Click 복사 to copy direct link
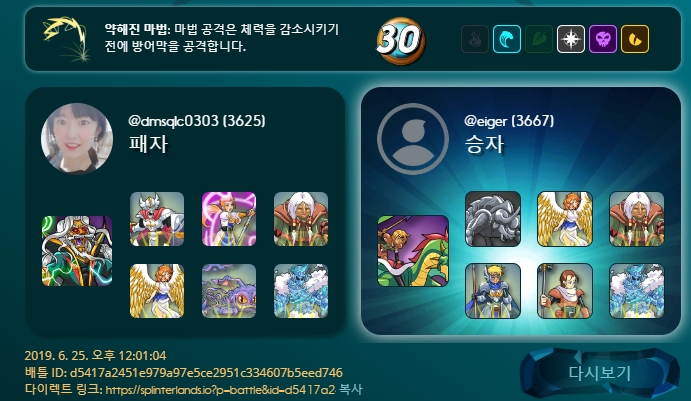 (x=350, y=390)
